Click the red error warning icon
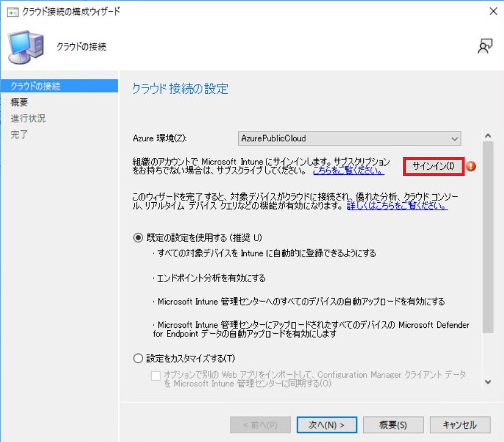The height and width of the screenshot is (442, 504). coord(471,166)
